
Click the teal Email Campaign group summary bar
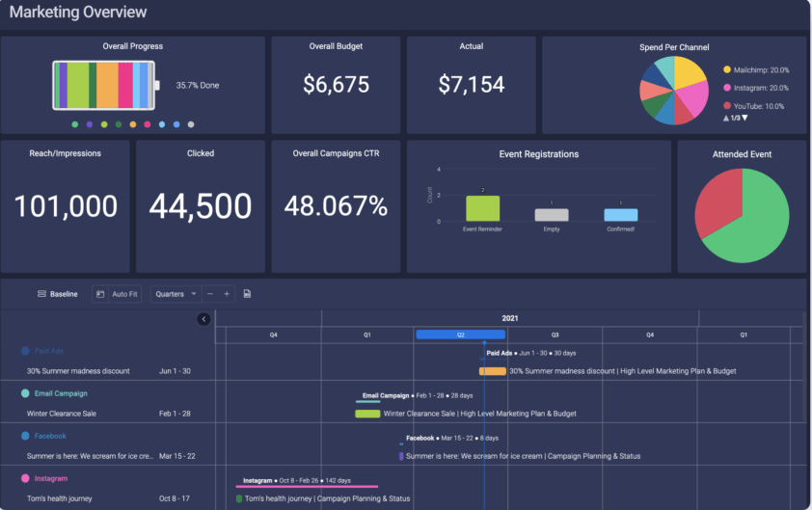[367, 401]
